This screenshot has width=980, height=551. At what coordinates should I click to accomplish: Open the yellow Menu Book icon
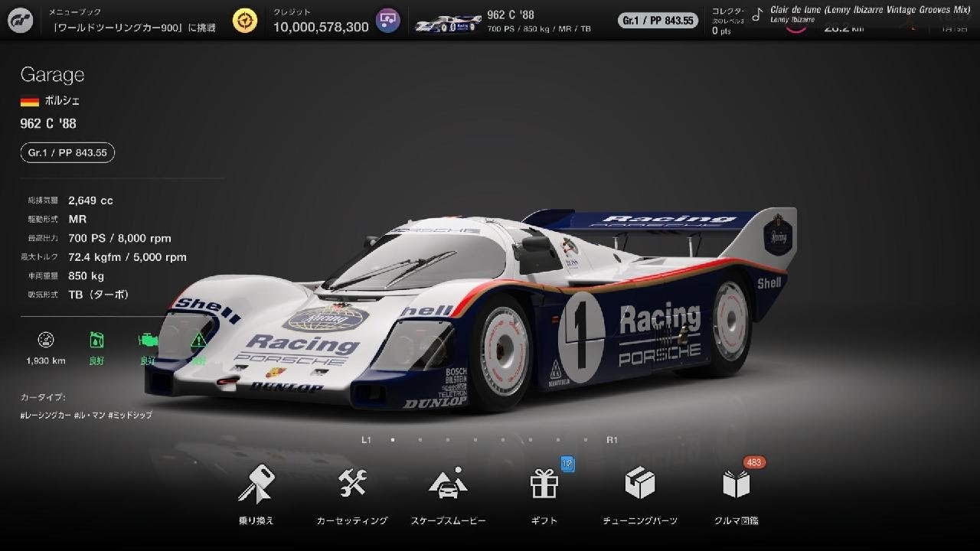pyautogui.click(x=245, y=21)
